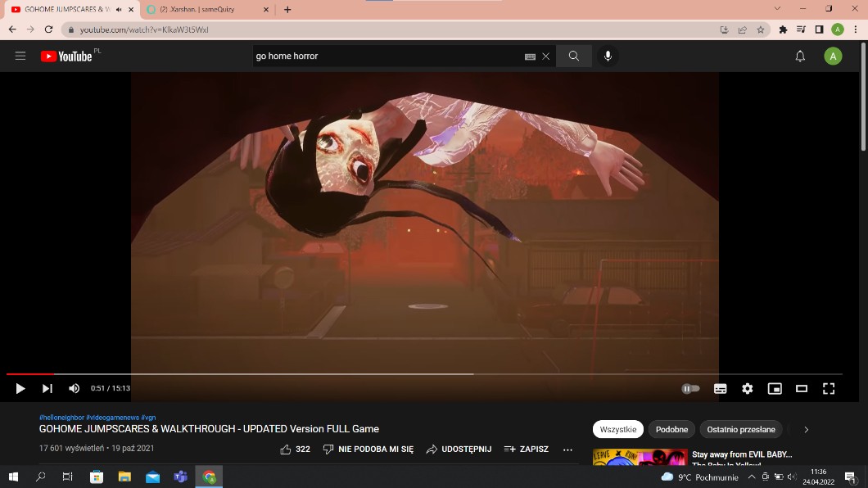Image resolution: width=868 pixels, height=488 pixels.
Task: Play the video
Action: click(x=20, y=388)
